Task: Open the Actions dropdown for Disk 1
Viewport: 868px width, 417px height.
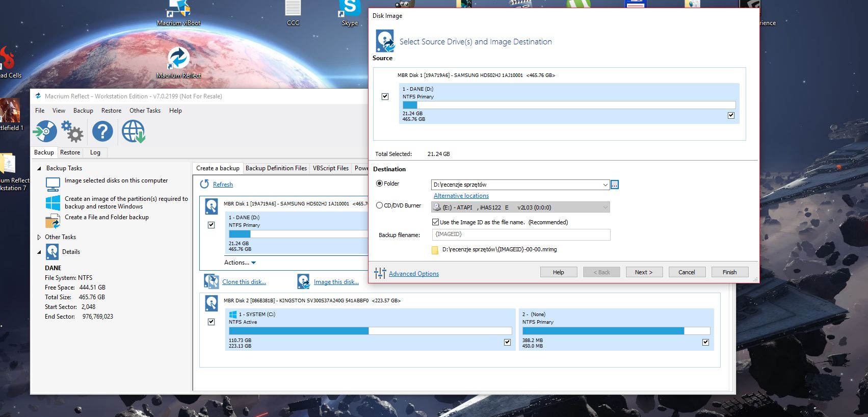Action: click(x=240, y=263)
